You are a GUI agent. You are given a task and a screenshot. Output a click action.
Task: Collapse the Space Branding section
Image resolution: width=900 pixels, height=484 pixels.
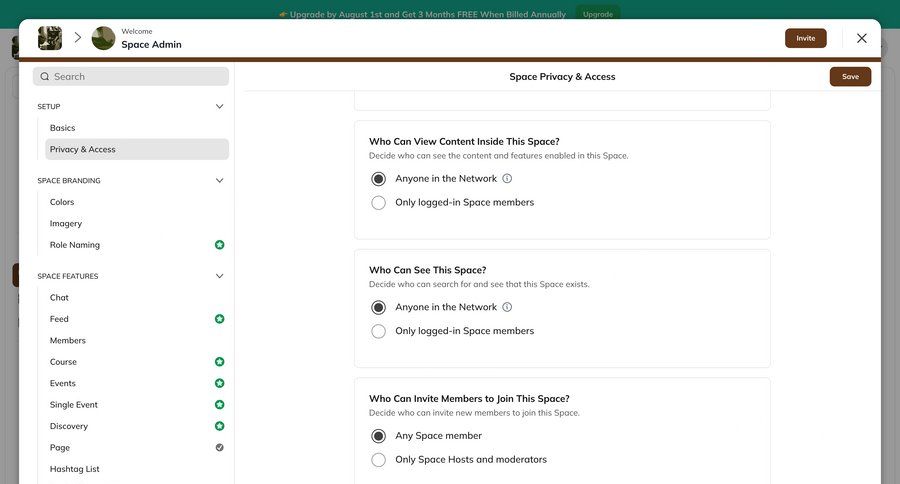220,181
